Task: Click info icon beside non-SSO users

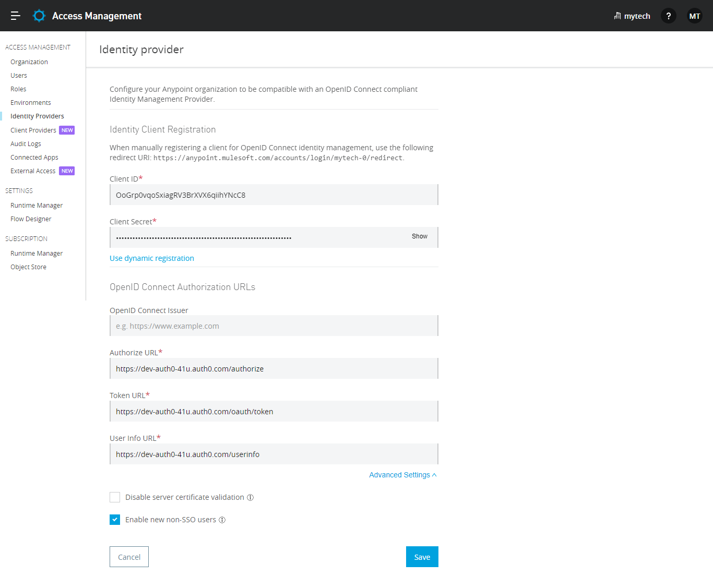Action: click(x=222, y=520)
